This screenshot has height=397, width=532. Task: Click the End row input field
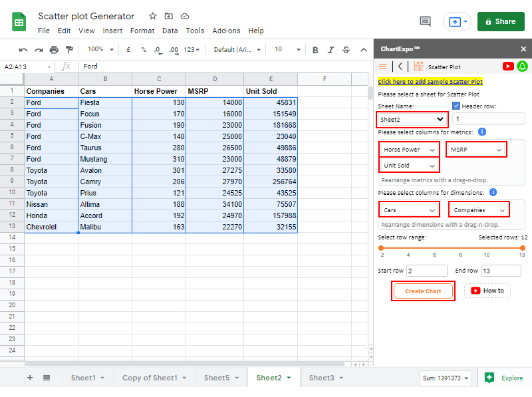tap(501, 271)
